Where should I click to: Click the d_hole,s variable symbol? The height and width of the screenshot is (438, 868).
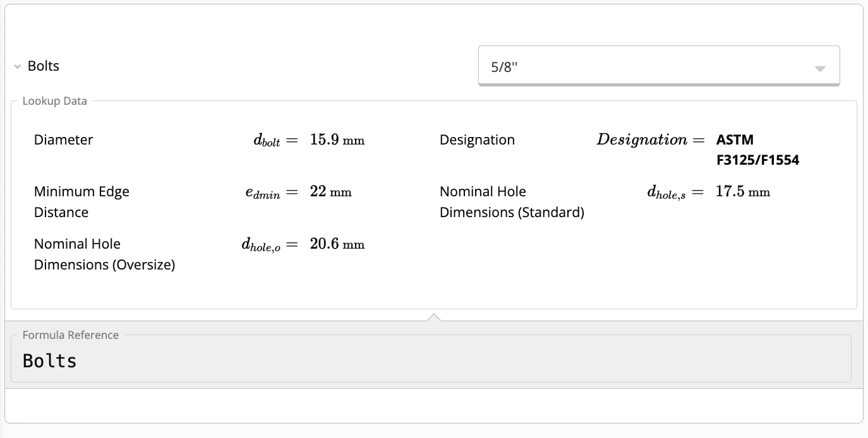pos(666,192)
